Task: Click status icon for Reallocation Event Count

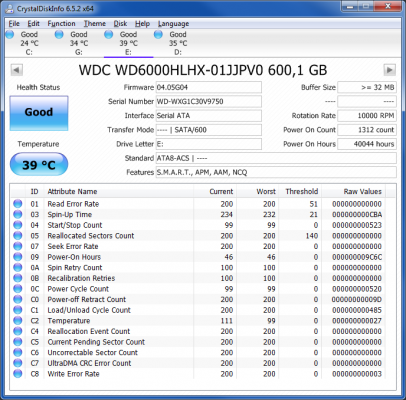Action: (18, 331)
